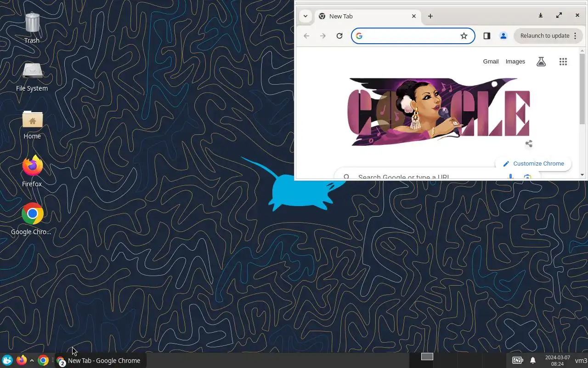Open the Search Labs flask icon

[541, 62]
